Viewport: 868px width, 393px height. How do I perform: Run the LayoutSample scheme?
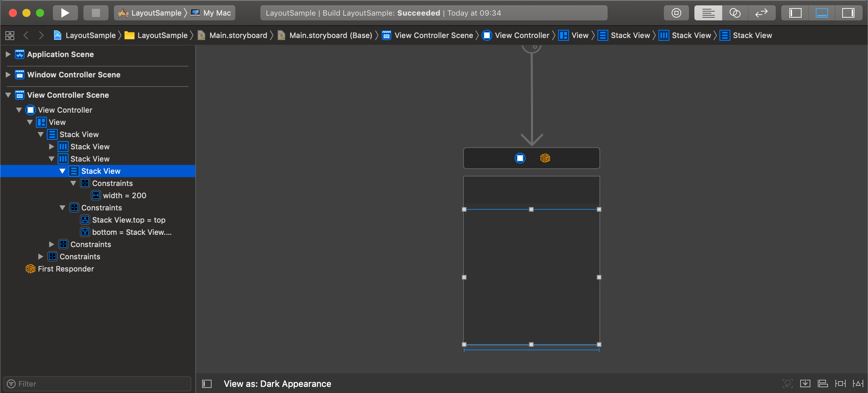click(65, 13)
